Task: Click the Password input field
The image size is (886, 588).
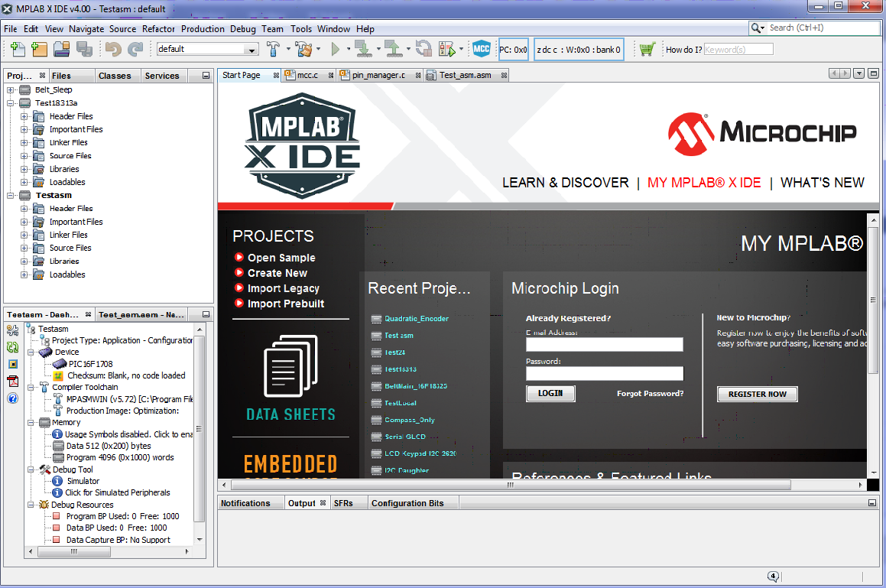Action: point(604,373)
